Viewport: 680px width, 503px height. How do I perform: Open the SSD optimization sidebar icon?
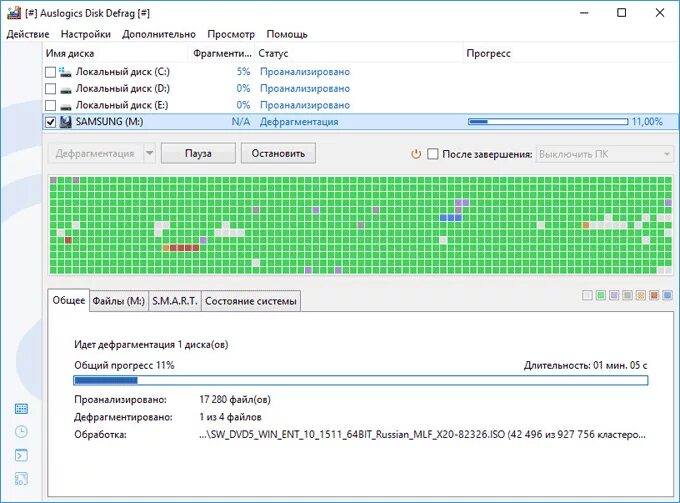[x=21, y=479]
